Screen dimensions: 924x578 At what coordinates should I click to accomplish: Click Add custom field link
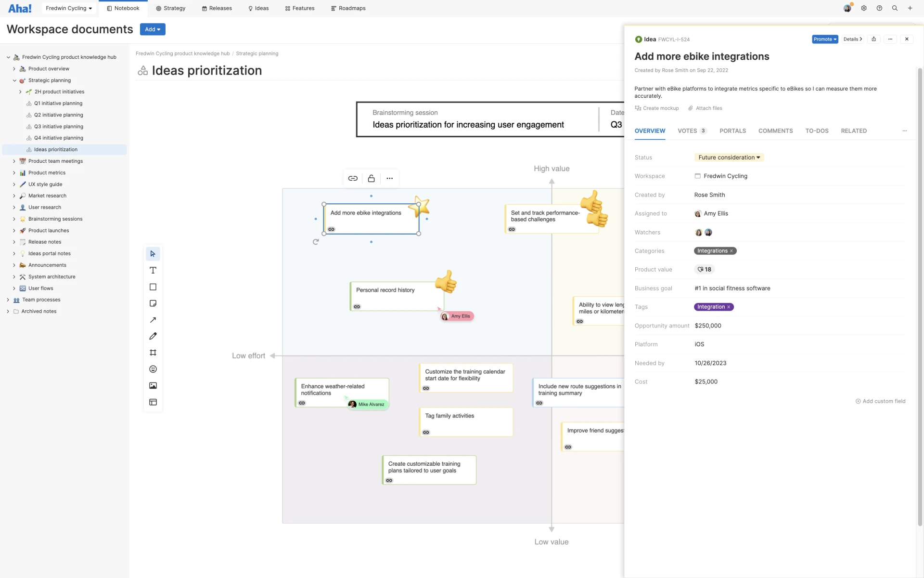pos(880,401)
